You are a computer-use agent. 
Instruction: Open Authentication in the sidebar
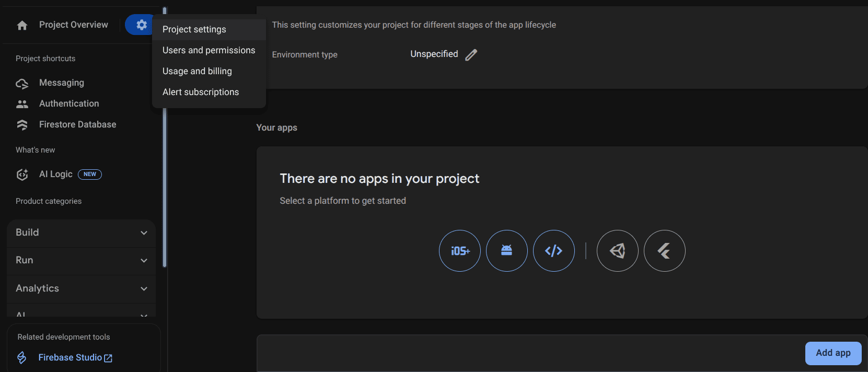(69, 103)
